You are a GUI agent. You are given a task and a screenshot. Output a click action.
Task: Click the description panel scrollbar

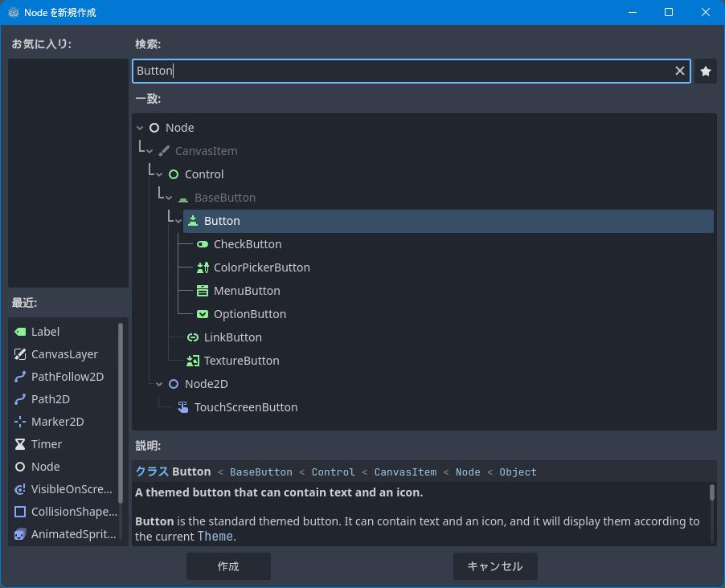click(x=712, y=492)
